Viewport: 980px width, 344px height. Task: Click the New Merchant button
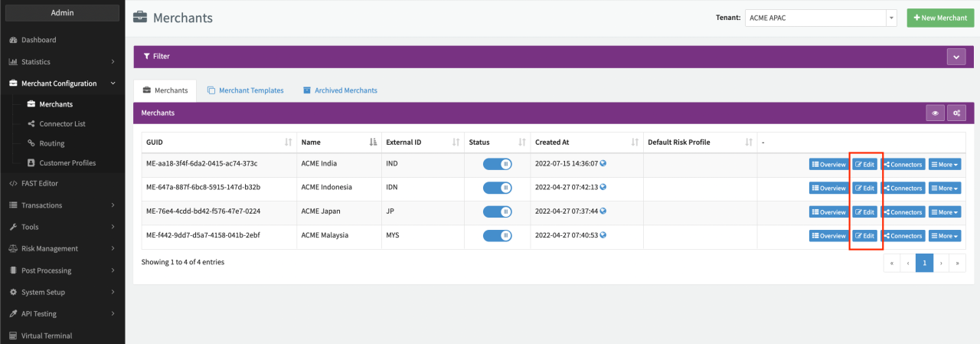point(941,18)
